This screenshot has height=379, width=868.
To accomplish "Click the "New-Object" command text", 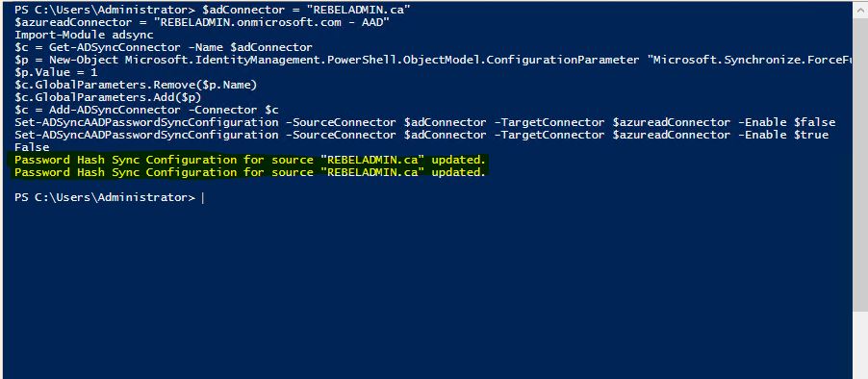I will click(84, 60).
